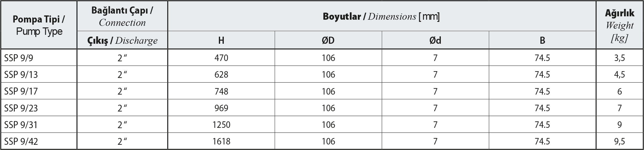Image resolution: width=644 pixels, height=150 pixels.
Task: Click the weight value 9,5 cell
Action: click(x=619, y=141)
